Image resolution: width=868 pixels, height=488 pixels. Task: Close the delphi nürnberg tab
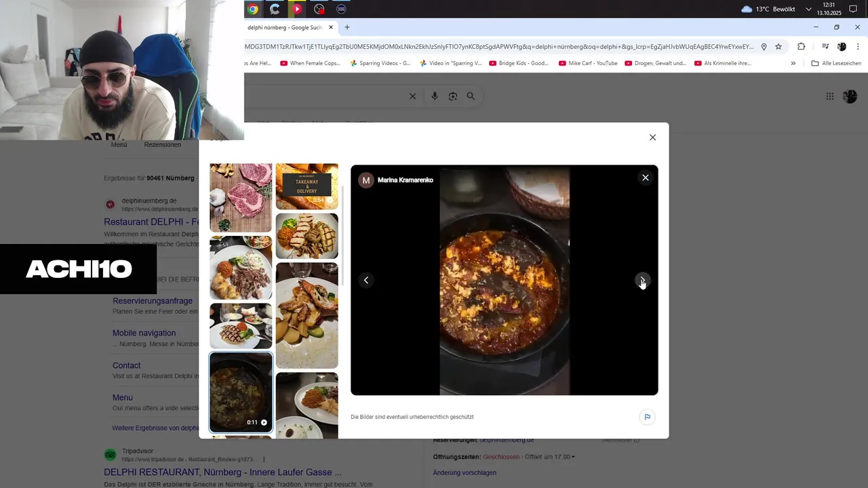[331, 27]
